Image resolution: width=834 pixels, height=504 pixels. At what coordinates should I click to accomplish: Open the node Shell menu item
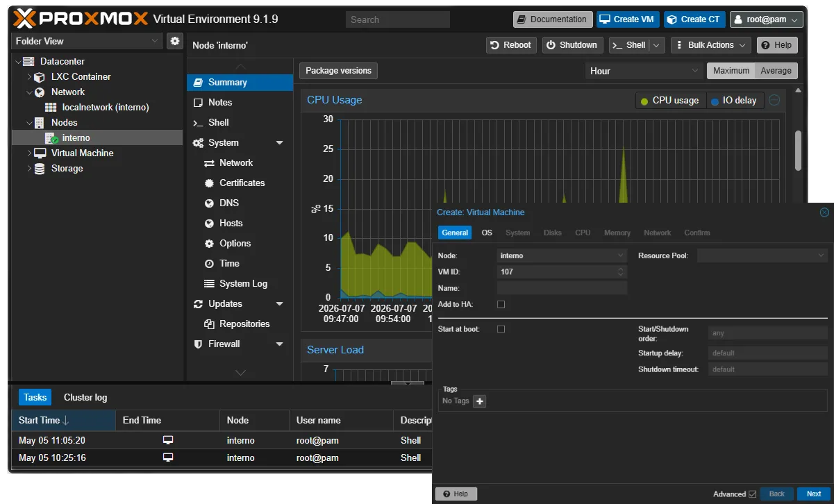coord(240,123)
